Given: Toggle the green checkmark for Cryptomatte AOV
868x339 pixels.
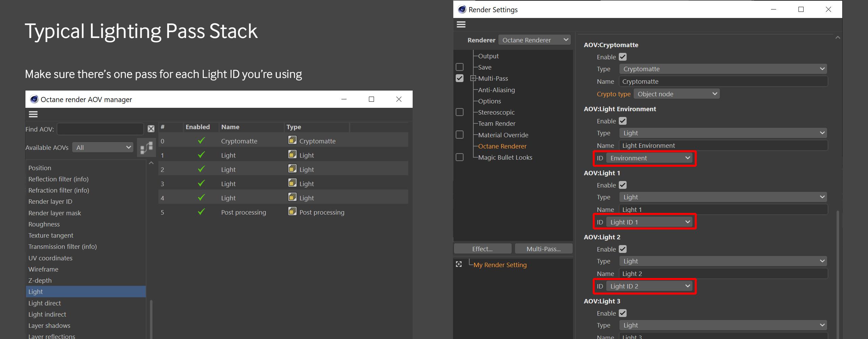Looking at the screenshot, I should coord(201,140).
